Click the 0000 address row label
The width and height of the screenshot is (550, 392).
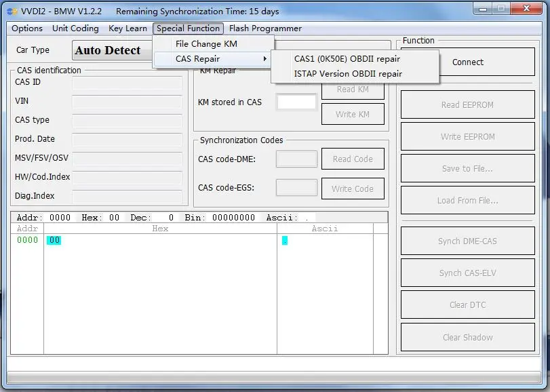click(27, 240)
